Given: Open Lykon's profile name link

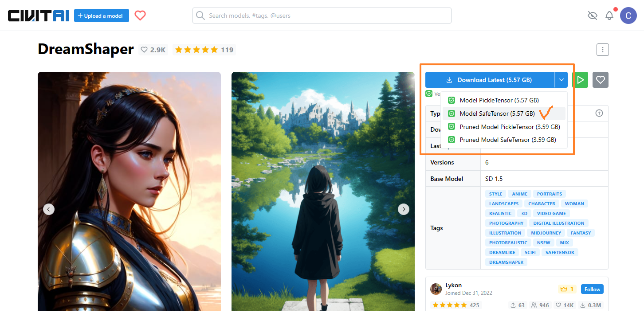Looking at the screenshot, I should click(x=453, y=285).
